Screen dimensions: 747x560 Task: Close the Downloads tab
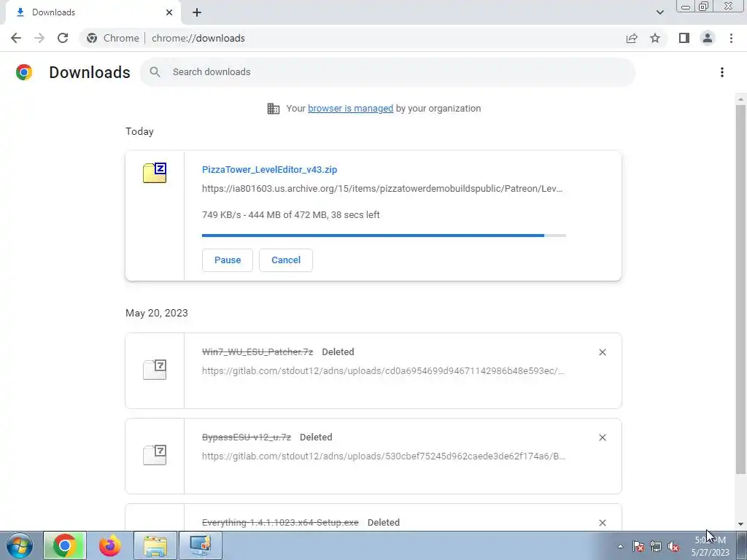coord(169,12)
